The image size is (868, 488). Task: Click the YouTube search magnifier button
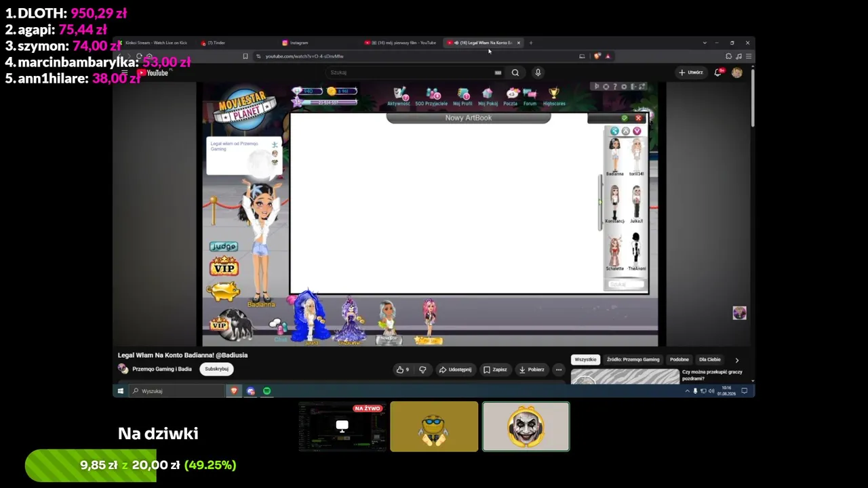[515, 73]
